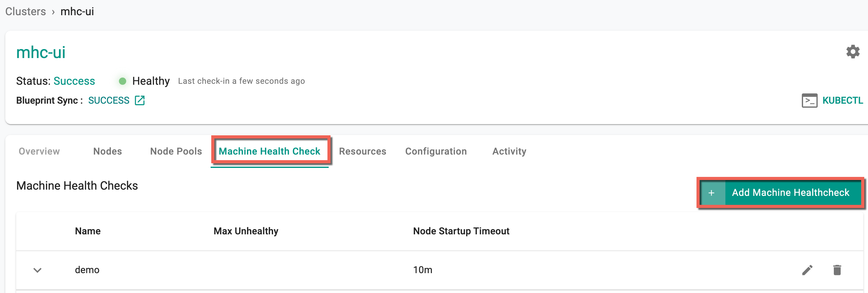Click the Healthy status label
Image resolution: width=868 pixels, height=293 pixels.
(x=151, y=81)
